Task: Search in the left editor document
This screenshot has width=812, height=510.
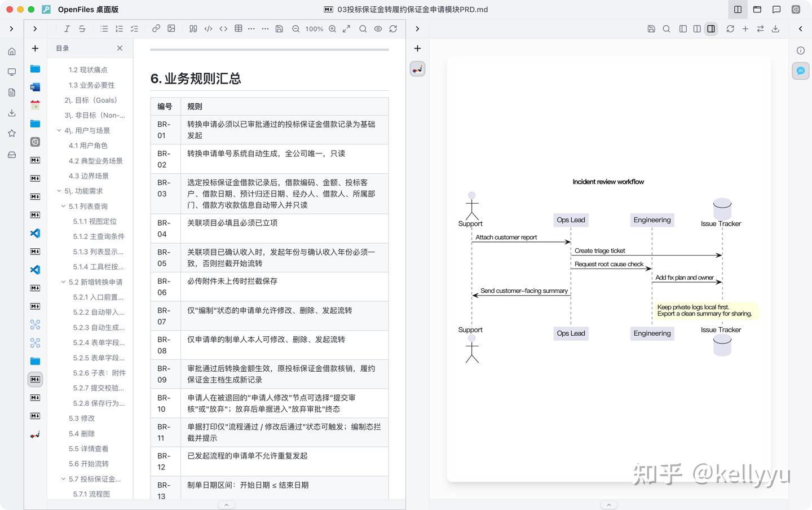Action: point(363,29)
